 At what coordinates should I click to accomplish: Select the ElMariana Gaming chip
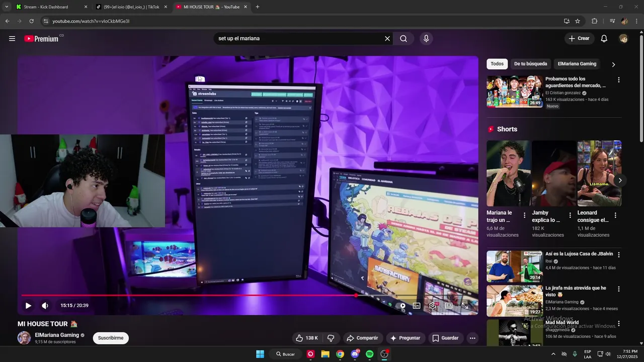click(577, 64)
